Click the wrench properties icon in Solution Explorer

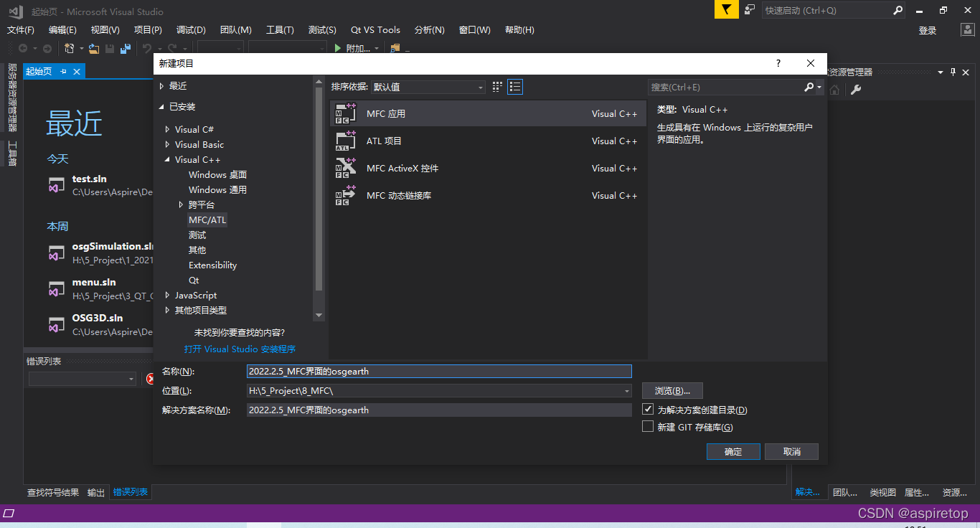click(x=855, y=90)
